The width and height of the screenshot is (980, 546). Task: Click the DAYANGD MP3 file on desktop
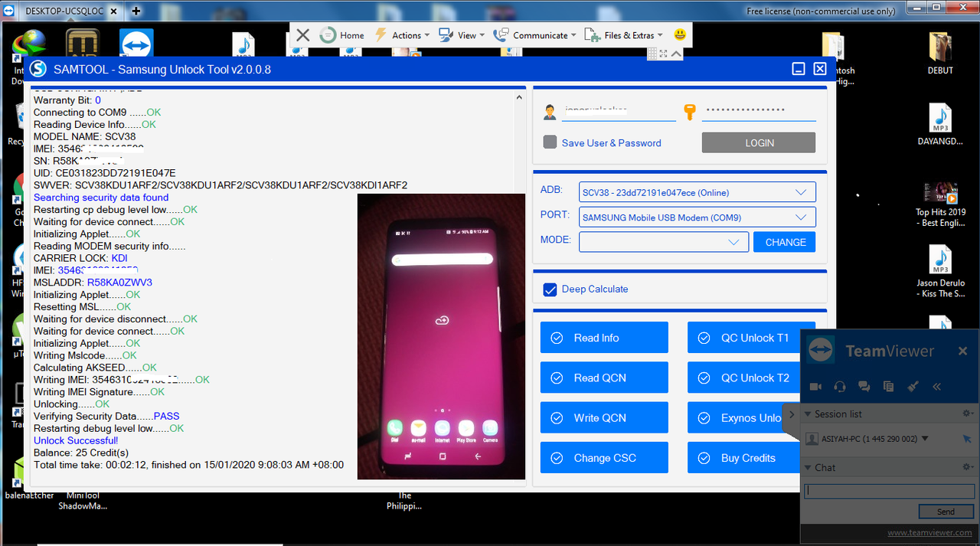[940, 124]
